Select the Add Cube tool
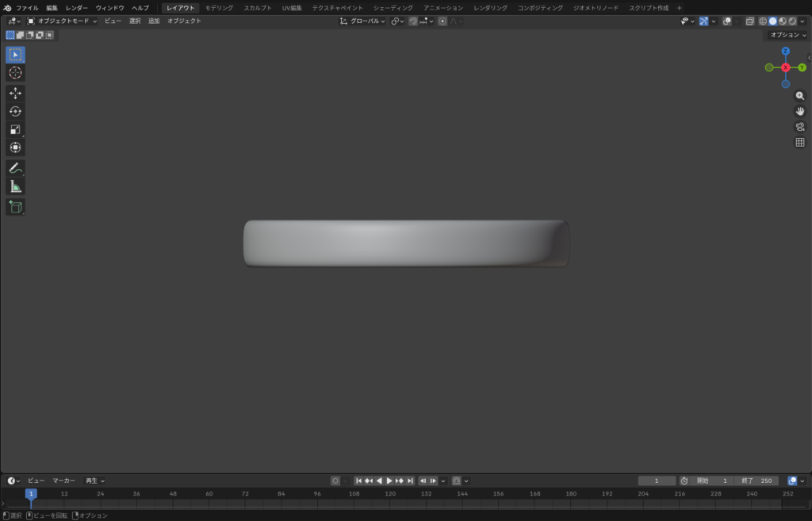 pyautogui.click(x=15, y=207)
